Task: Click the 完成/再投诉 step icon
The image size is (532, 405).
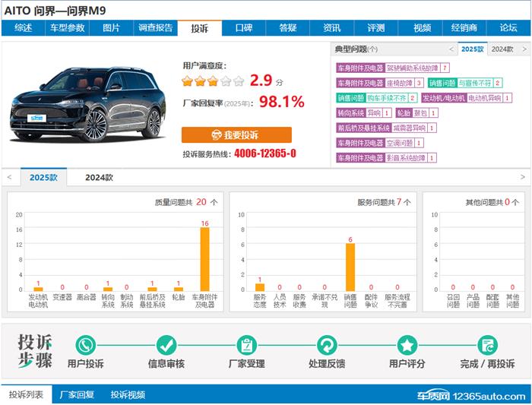Action: coord(488,345)
